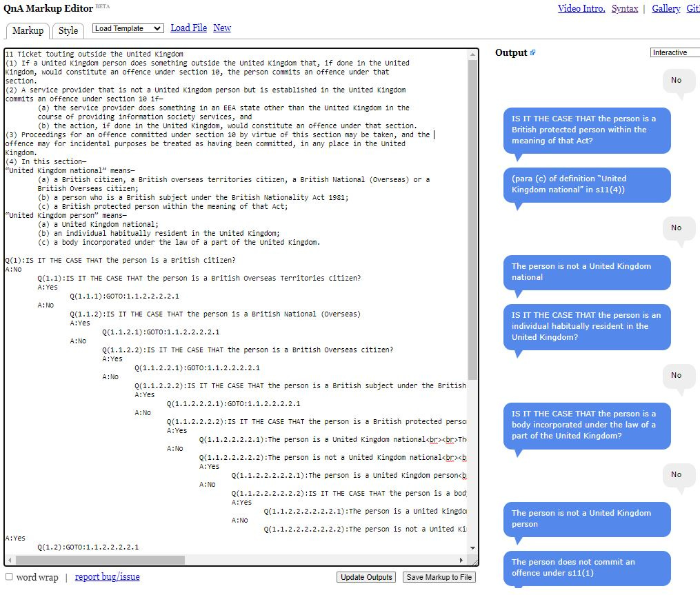700x595 pixels.
Task: Click the Output heading
Action: pyautogui.click(x=511, y=52)
